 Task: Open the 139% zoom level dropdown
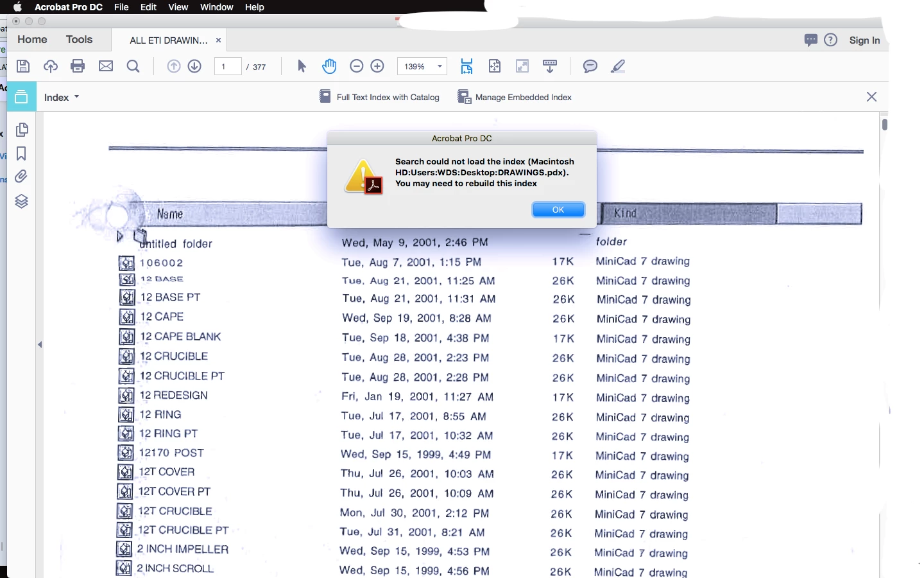(x=422, y=66)
